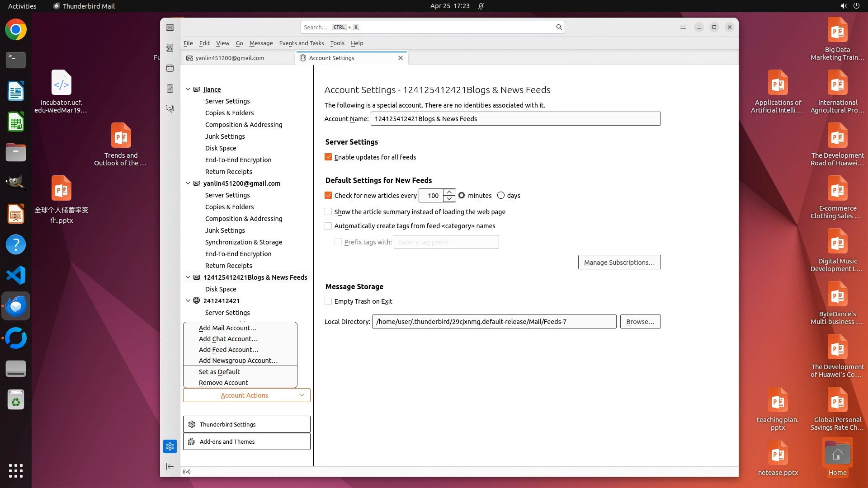
Task: Toggle the Account Actions dropdown
Action: pyautogui.click(x=246, y=395)
